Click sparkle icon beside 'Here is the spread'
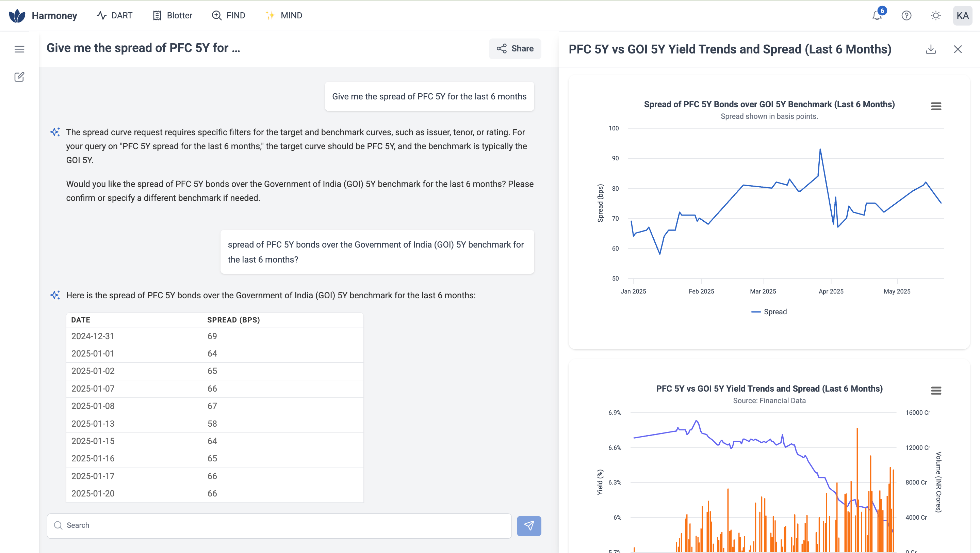Screen dimensions: 980x553 55,295
